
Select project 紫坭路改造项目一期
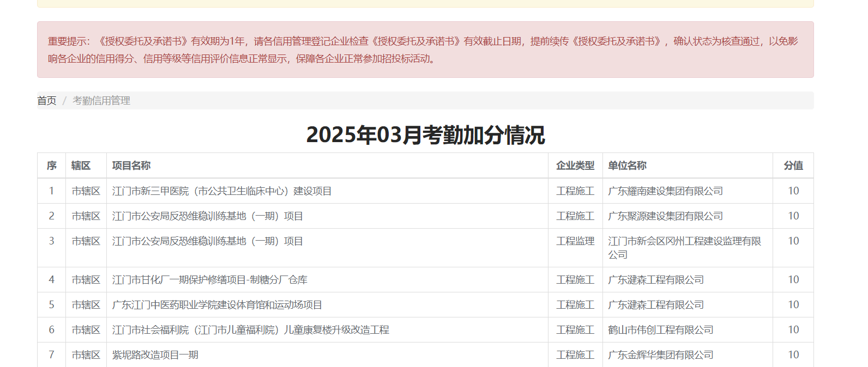click(x=155, y=355)
